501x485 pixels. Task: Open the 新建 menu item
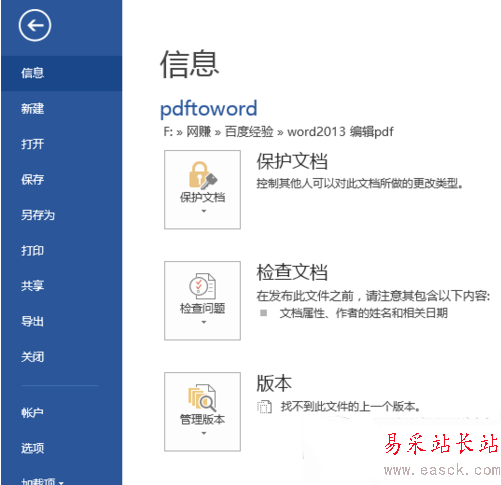pos(62,109)
